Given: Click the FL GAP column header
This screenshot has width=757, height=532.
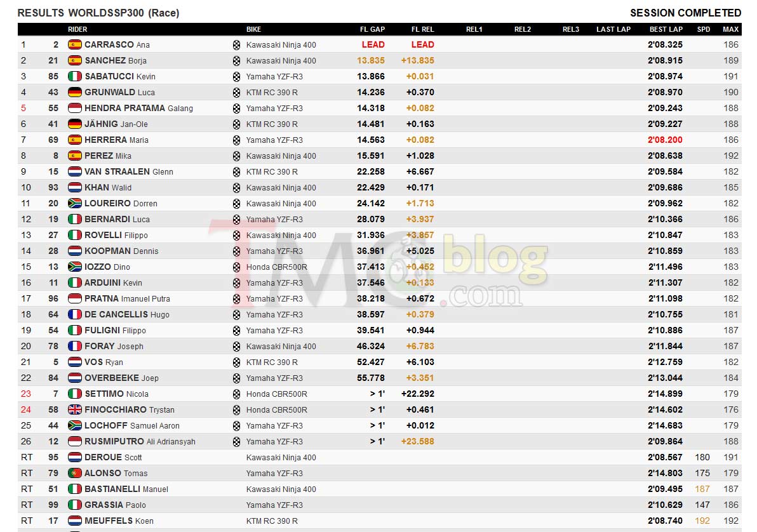Looking at the screenshot, I should tap(372, 29).
